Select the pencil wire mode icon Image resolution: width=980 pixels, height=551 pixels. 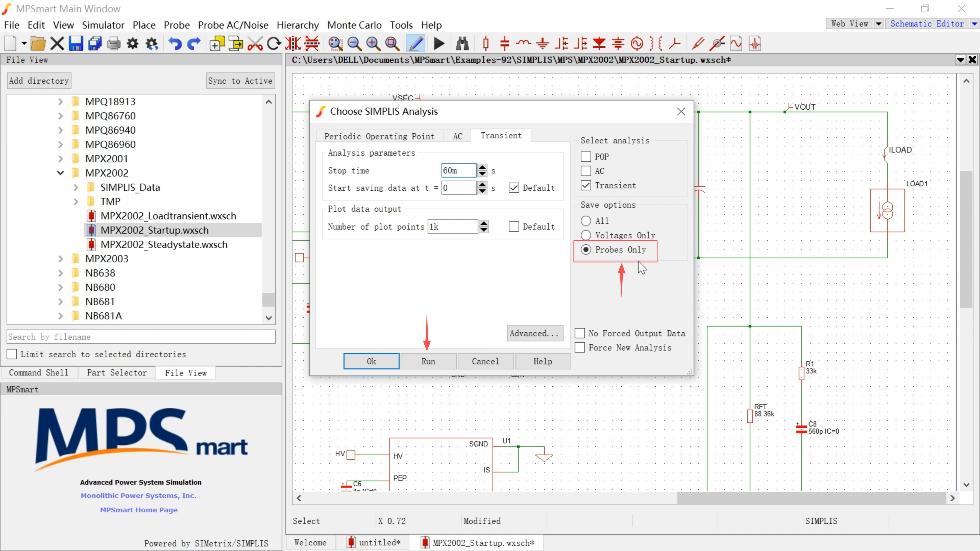coord(416,44)
